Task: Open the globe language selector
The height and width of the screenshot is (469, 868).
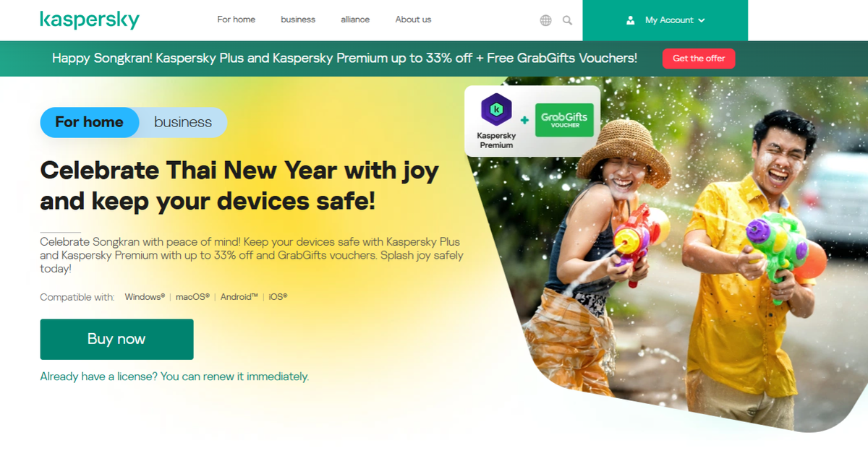Action: click(x=546, y=20)
